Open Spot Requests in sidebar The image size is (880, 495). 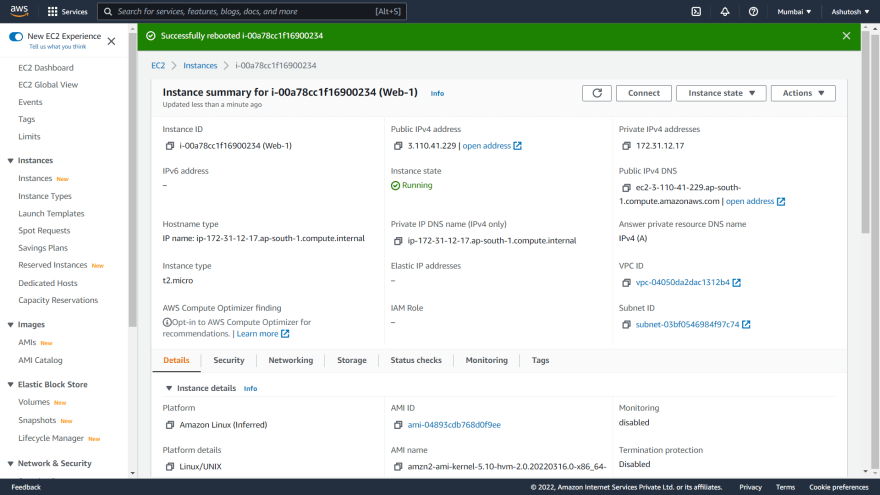(x=44, y=231)
